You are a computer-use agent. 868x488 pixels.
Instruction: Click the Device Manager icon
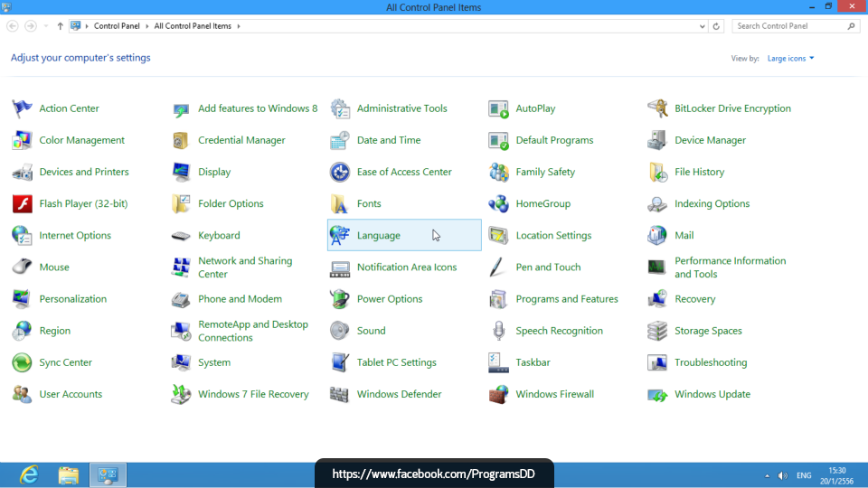tap(657, 141)
